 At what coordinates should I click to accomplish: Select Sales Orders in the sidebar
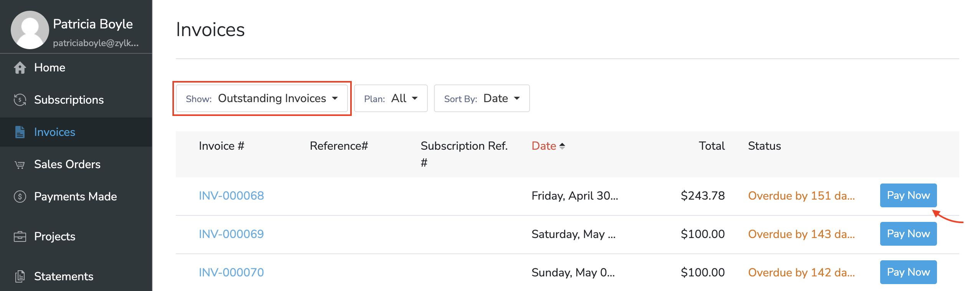coord(67,164)
